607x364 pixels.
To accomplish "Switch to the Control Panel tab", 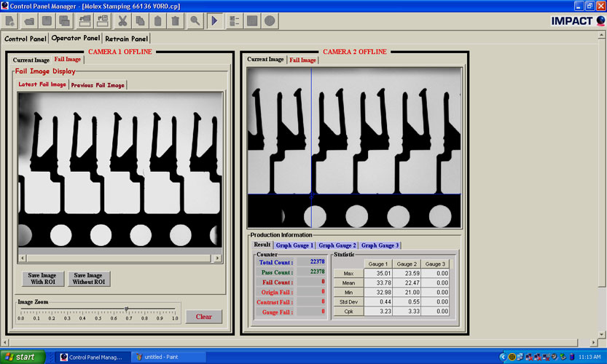I will (26, 39).
